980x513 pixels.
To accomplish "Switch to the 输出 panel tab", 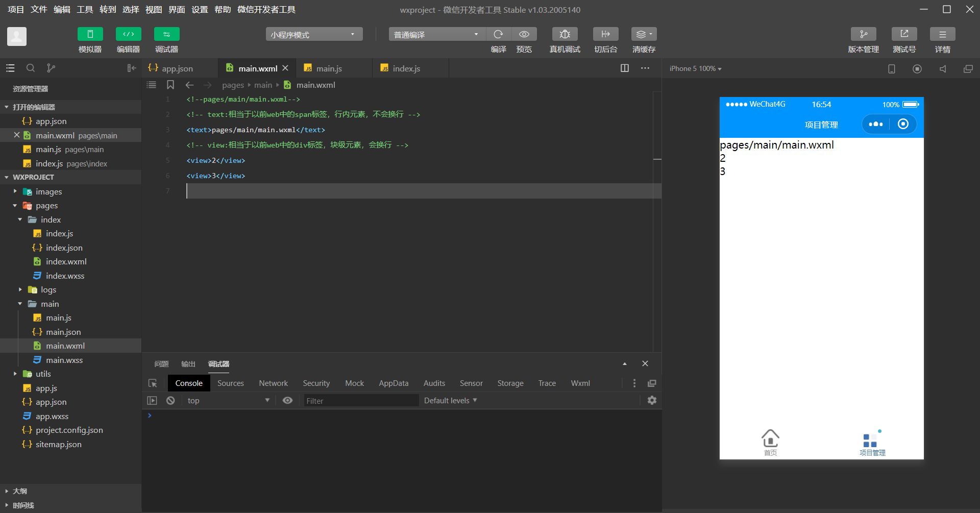I will (x=188, y=364).
